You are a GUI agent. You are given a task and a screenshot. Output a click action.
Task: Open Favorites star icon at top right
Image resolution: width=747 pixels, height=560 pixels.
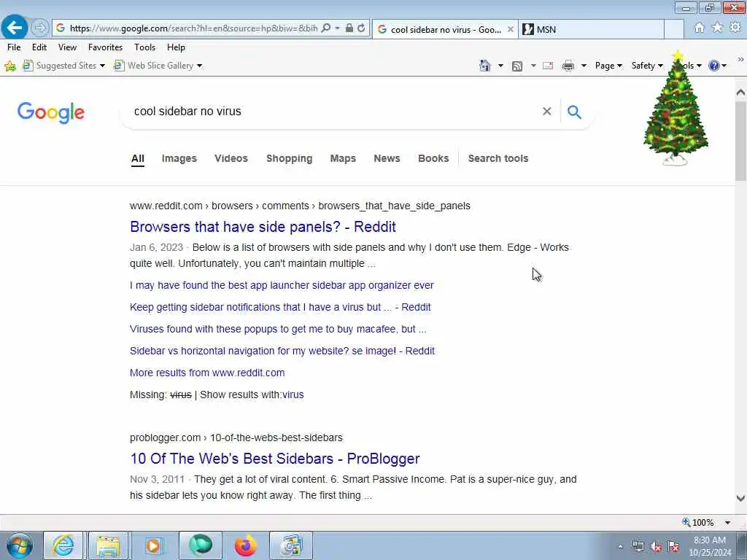[717, 28]
